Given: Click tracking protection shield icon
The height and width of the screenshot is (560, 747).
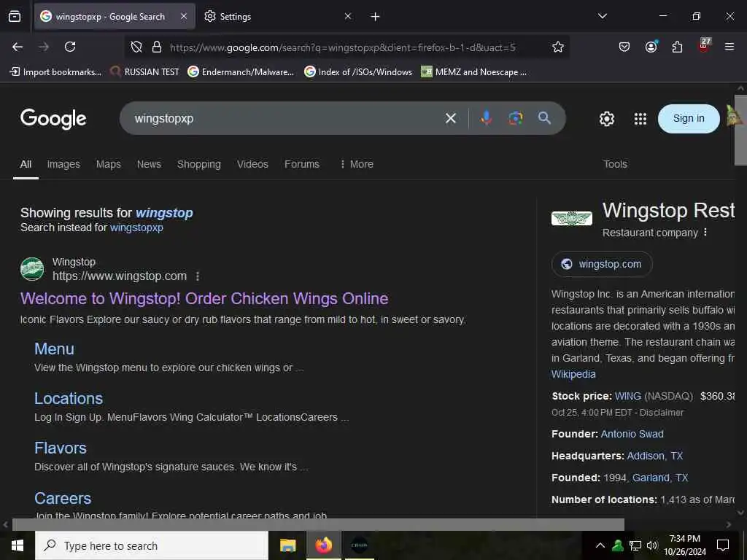Looking at the screenshot, I should pos(136,47).
